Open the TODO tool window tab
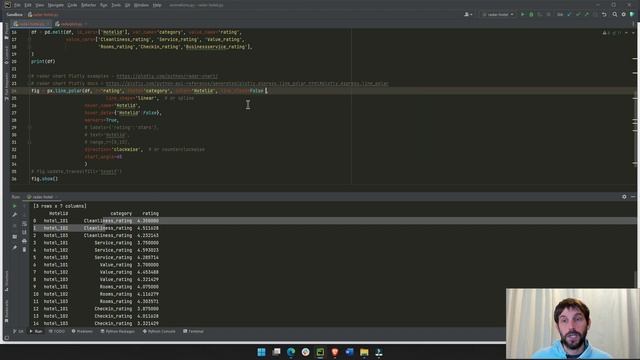Image resolution: width=640 pixels, height=360 pixels. pyautogui.click(x=57, y=331)
